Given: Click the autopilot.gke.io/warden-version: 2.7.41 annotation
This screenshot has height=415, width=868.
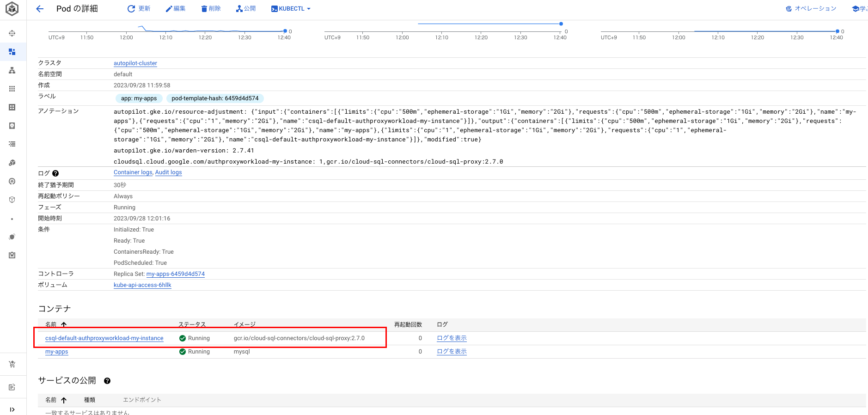Looking at the screenshot, I should [x=184, y=151].
